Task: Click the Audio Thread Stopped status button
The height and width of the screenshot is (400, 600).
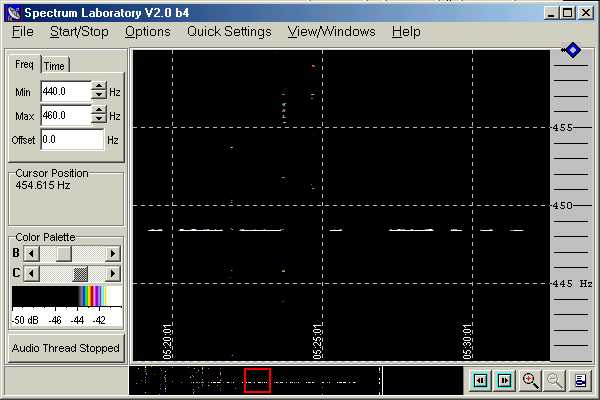Action: pos(66,348)
